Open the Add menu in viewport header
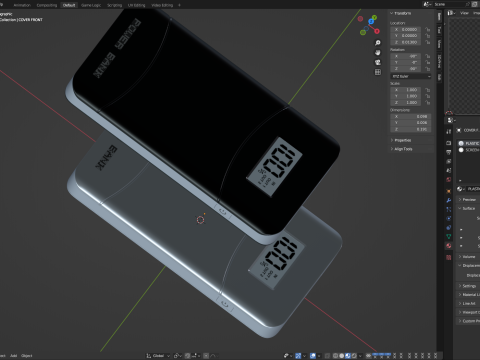This screenshot has width=480, height=360. click(x=14, y=356)
